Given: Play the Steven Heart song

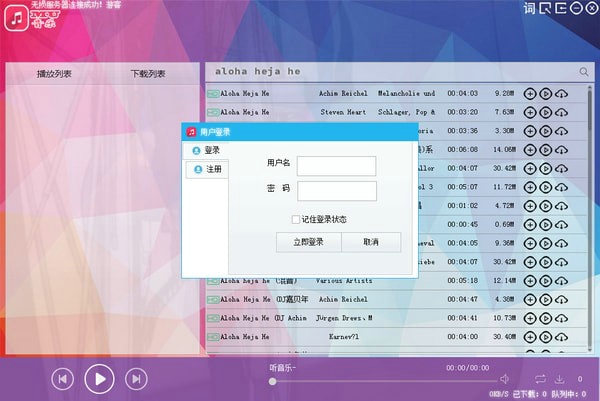Looking at the screenshot, I should click(545, 112).
